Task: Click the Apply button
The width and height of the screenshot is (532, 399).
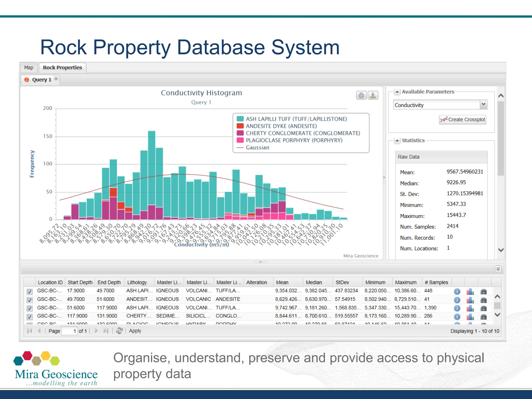Action: pyautogui.click(x=135, y=331)
